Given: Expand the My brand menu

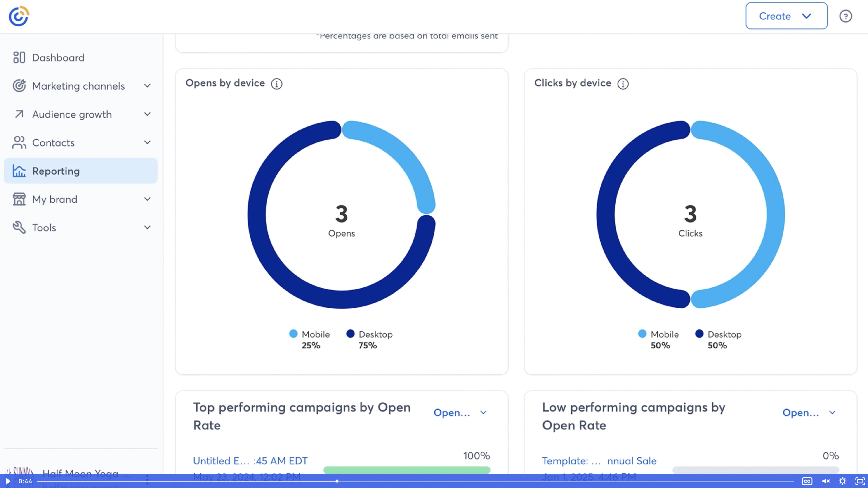Looking at the screenshot, I should click(147, 199).
